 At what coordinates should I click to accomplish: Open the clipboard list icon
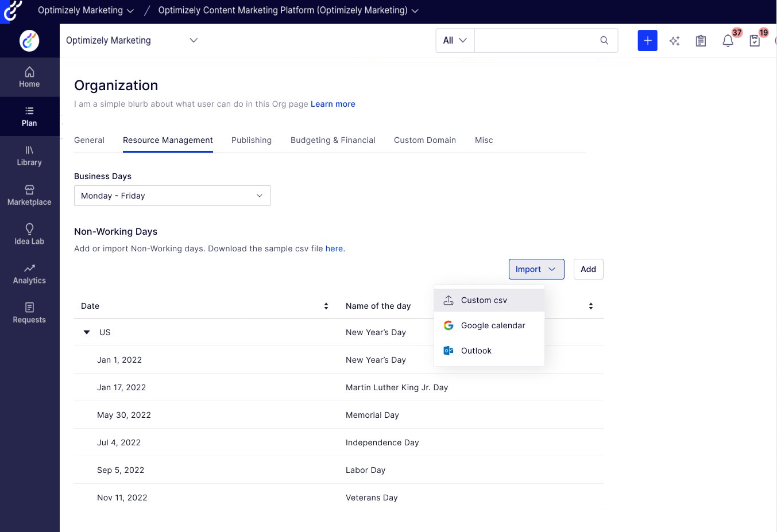pos(701,41)
